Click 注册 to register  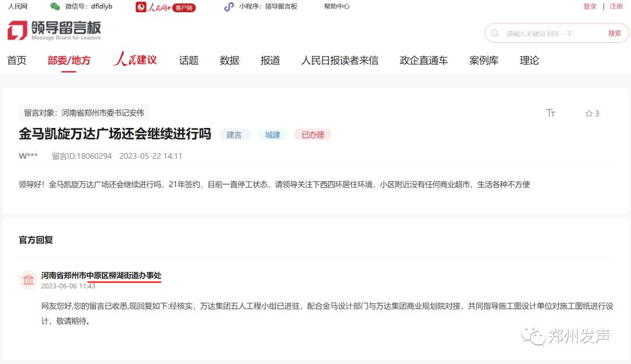point(616,6)
